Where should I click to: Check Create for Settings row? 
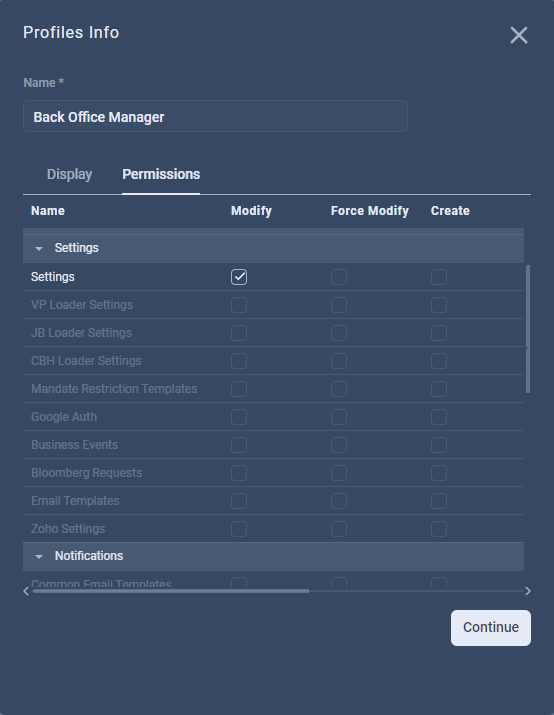[439, 277]
